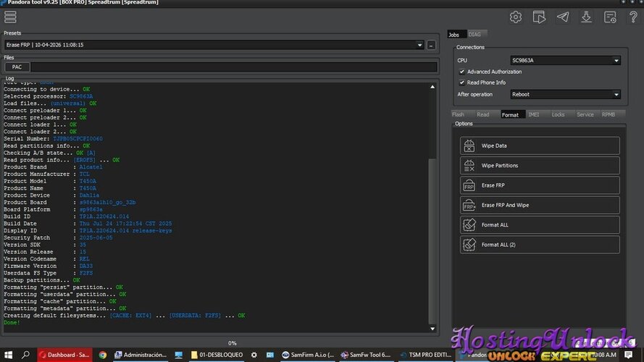Switch to SamFw Tool taskbar window

click(x=366, y=355)
